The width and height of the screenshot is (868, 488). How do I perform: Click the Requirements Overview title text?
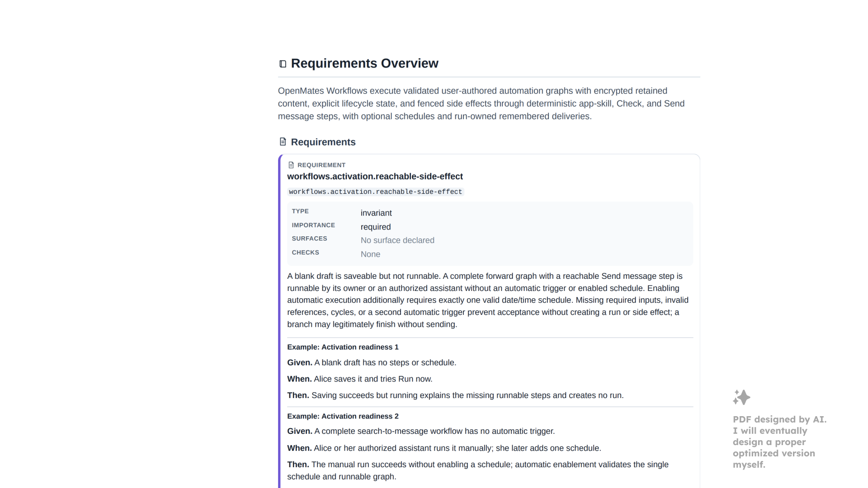(x=364, y=63)
